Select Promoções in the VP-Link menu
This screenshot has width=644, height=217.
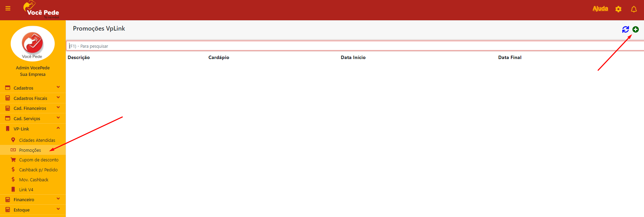tap(30, 150)
